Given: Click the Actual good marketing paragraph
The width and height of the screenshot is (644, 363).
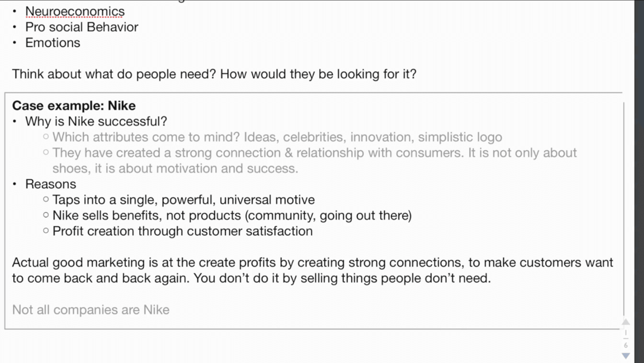Looking at the screenshot, I should pos(313,270).
